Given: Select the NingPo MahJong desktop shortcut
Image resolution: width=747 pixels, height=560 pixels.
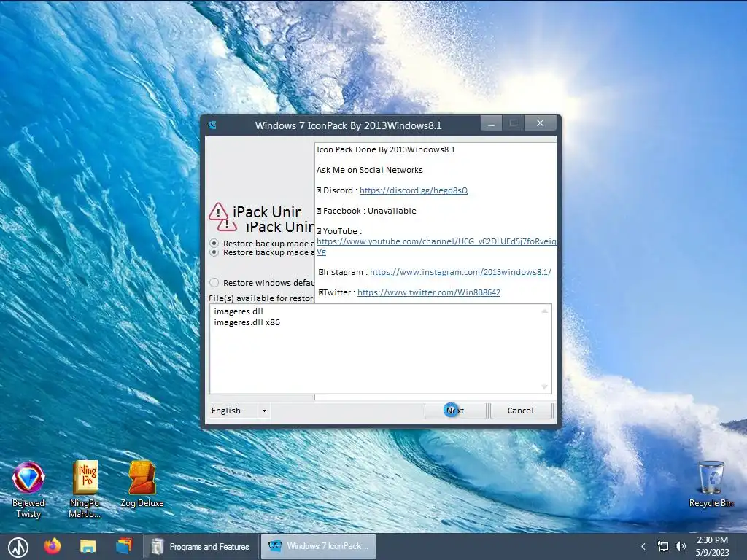Looking at the screenshot, I should (85, 489).
